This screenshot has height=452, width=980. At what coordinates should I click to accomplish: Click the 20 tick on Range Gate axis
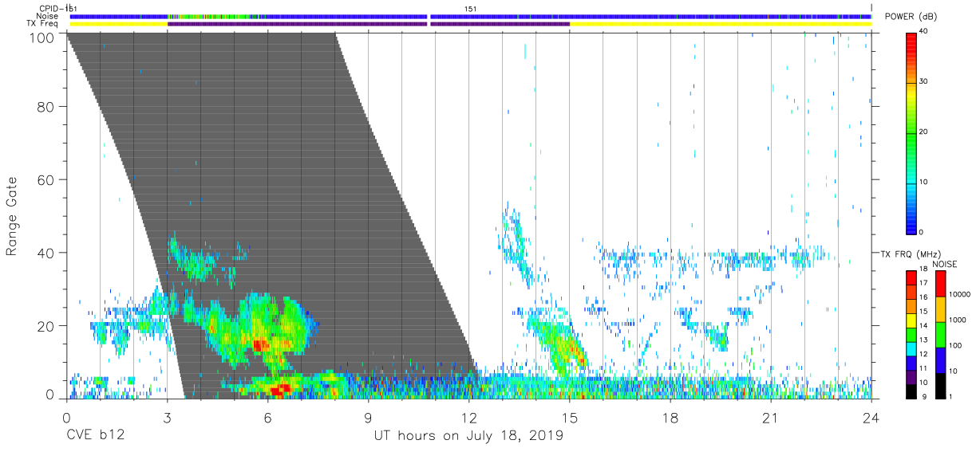pos(46,325)
